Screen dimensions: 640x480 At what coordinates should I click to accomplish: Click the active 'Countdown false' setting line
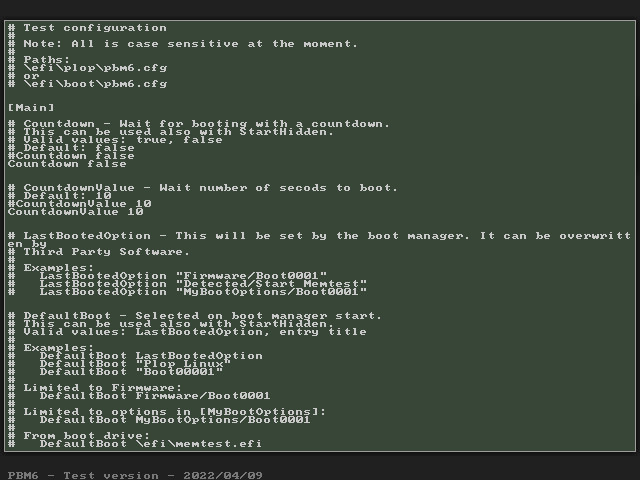67,164
